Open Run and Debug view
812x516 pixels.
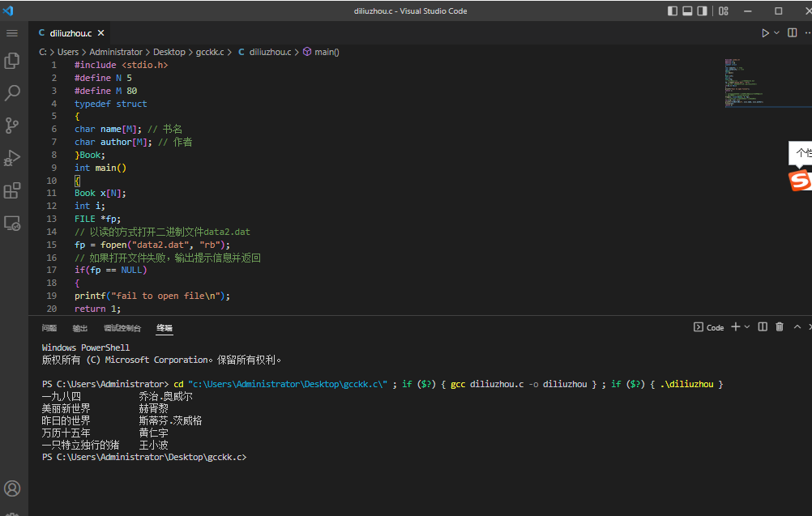point(12,158)
